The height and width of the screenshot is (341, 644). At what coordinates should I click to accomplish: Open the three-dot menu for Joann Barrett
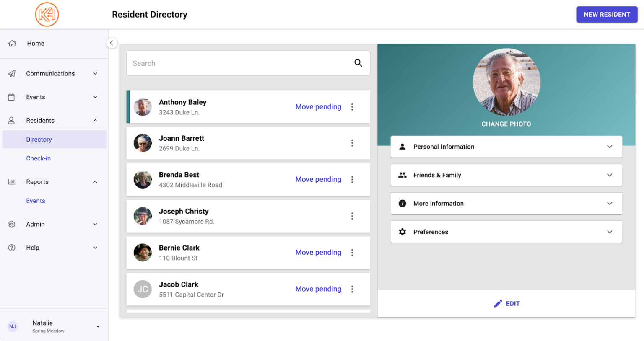click(353, 143)
